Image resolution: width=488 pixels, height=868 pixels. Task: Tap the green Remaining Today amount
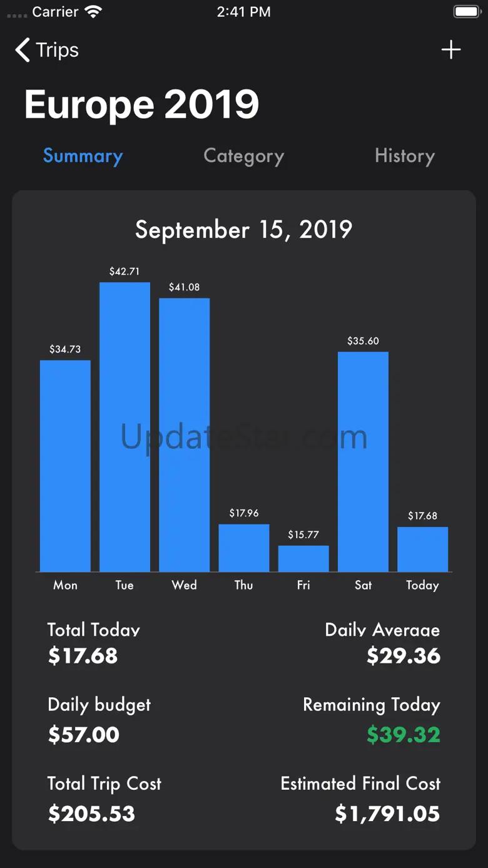(x=403, y=734)
